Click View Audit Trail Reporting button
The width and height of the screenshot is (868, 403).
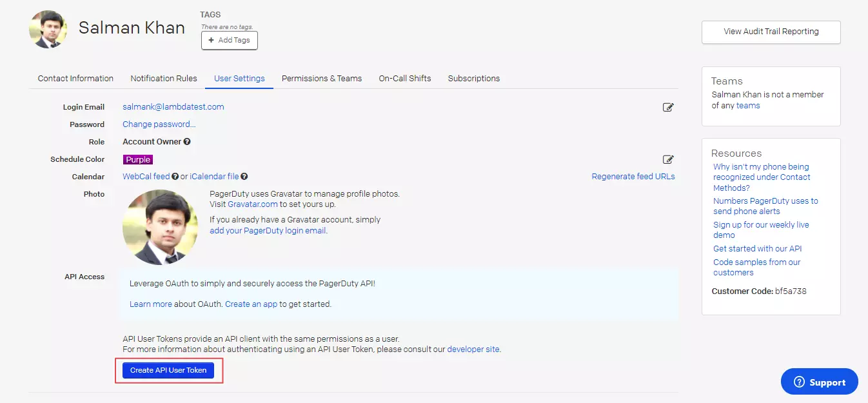click(771, 32)
